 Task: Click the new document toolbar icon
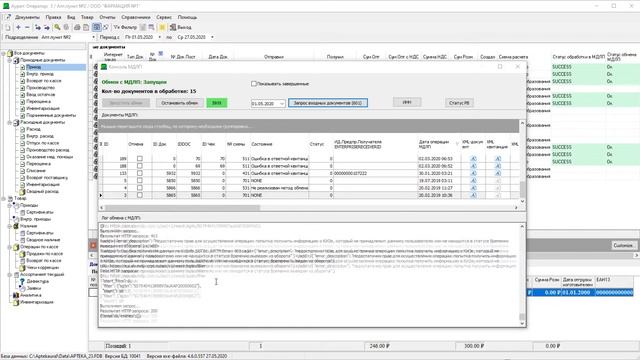click(x=8, y=27)
